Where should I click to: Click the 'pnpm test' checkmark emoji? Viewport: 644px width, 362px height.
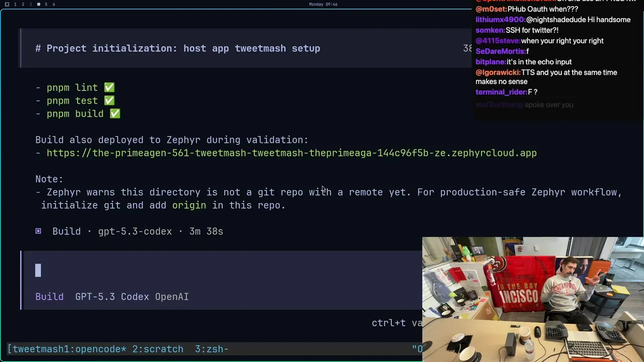109,101
